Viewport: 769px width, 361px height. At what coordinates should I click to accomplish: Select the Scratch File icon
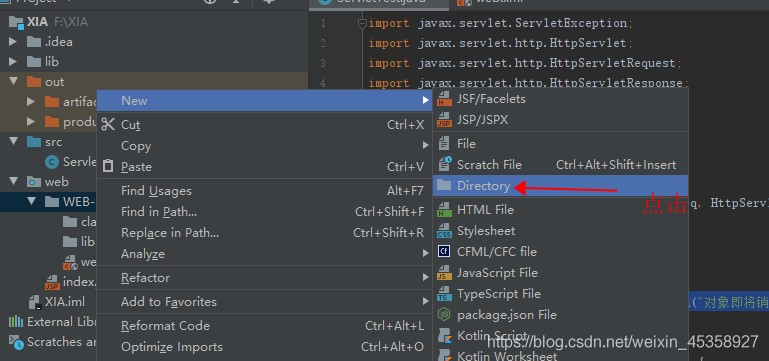tap(444, 164)
